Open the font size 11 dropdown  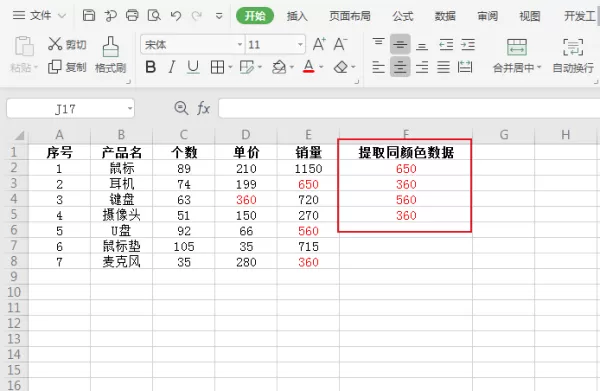(x=300, y=44)
